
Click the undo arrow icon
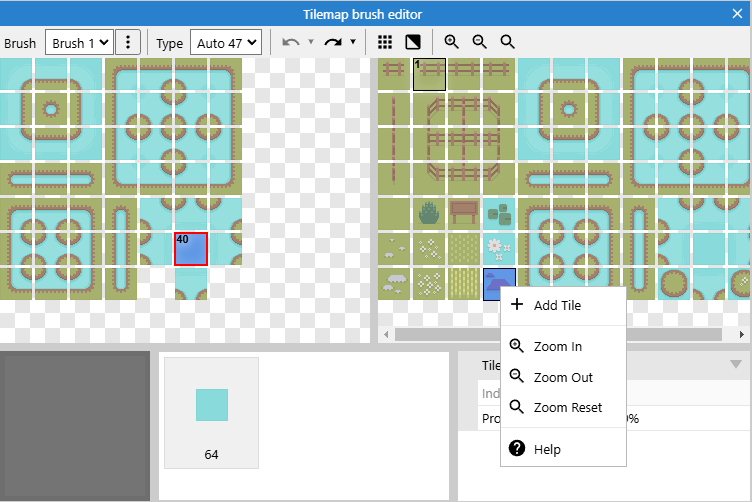[291, 42]
